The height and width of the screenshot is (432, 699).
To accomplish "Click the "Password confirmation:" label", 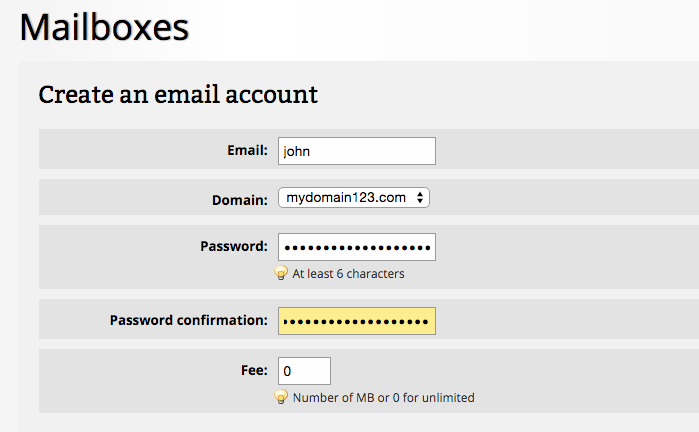I will click(188, 320).
